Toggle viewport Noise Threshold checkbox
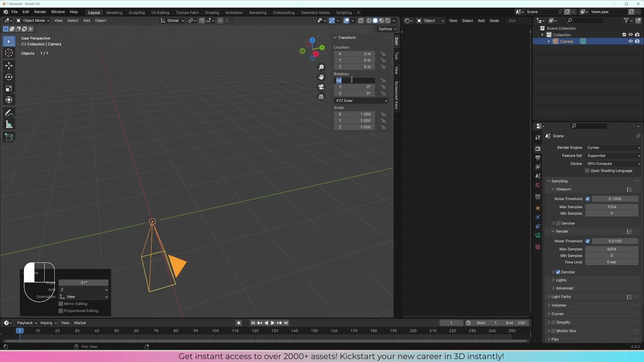This screenshot has width=644, height=362. coord(588,199)
